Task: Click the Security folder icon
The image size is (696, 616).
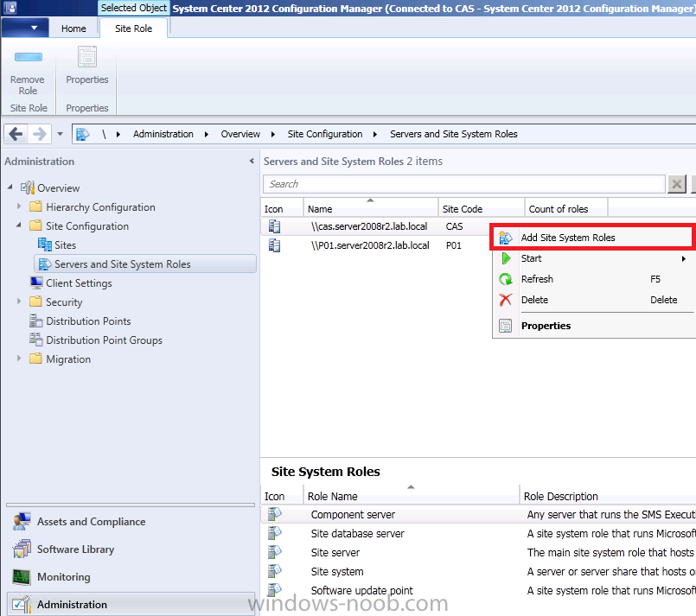Action: tap(35, 302)
